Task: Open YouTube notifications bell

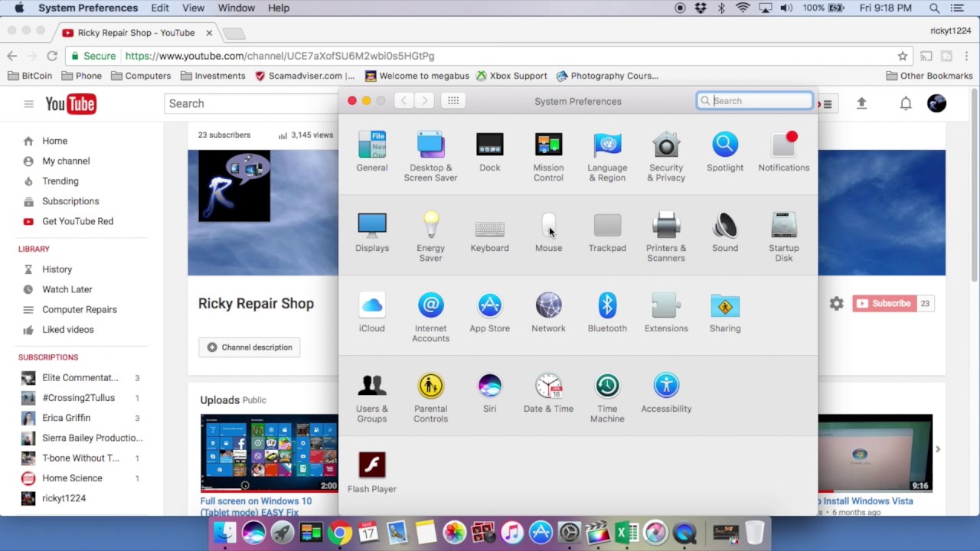Action: pyautogui.click(x=906, y=103)
